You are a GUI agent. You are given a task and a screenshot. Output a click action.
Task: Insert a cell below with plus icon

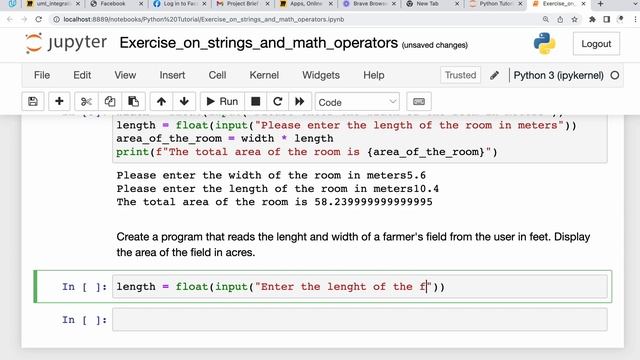coord(59,102)
